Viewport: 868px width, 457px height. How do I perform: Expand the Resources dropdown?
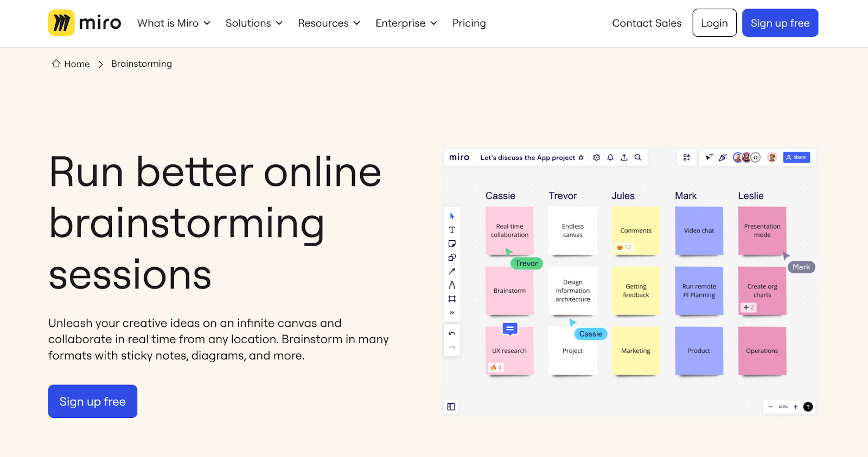[329, 23]
